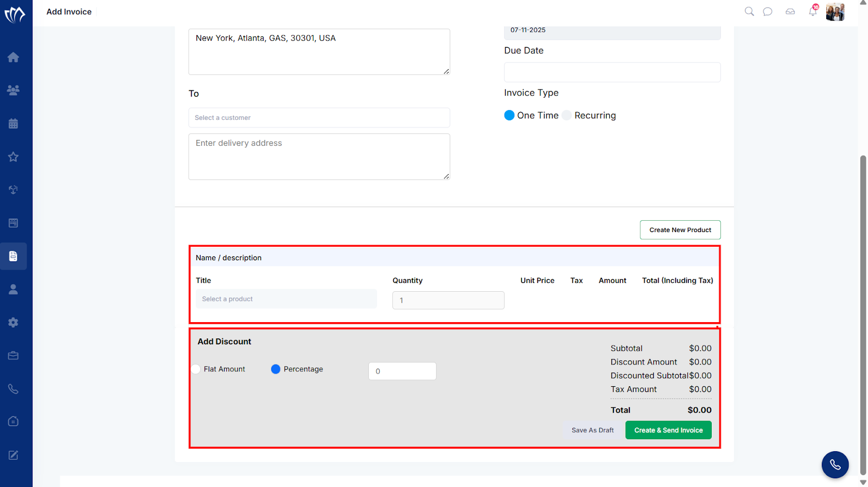Focus the discount value input showing 0
Image resolution: width=868 pixels, height=487 pixels.
coord(403,371)
